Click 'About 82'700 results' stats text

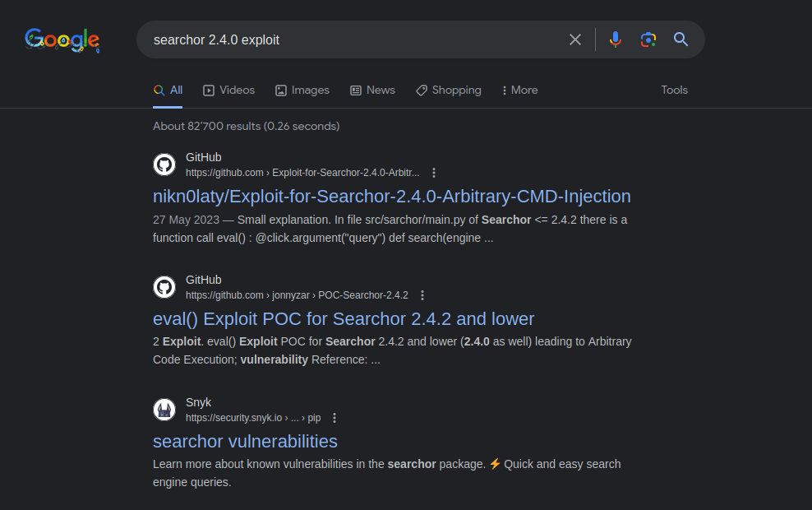[x=246, y=127]
